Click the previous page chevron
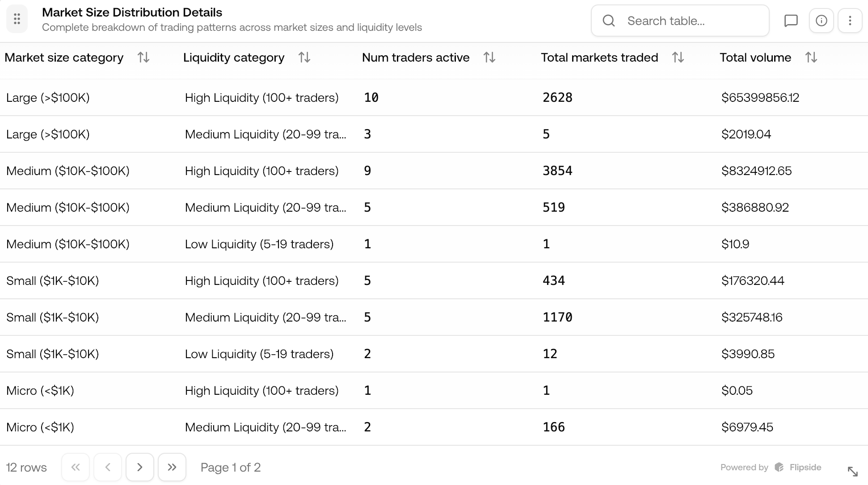The width and height of the screenshot is (868, 485). tap(108, 467)
